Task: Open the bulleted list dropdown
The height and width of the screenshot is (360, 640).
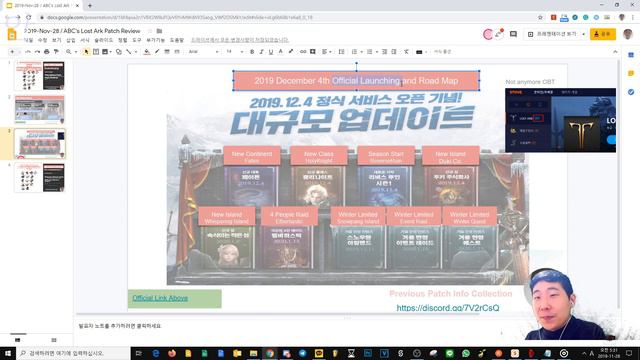Action: click(x=371, y=52)
